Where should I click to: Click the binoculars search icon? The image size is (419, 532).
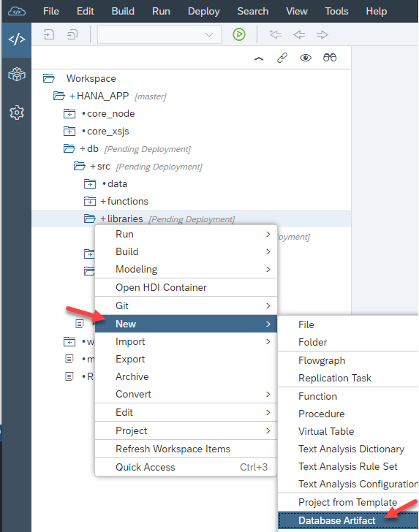pos(330,58)
